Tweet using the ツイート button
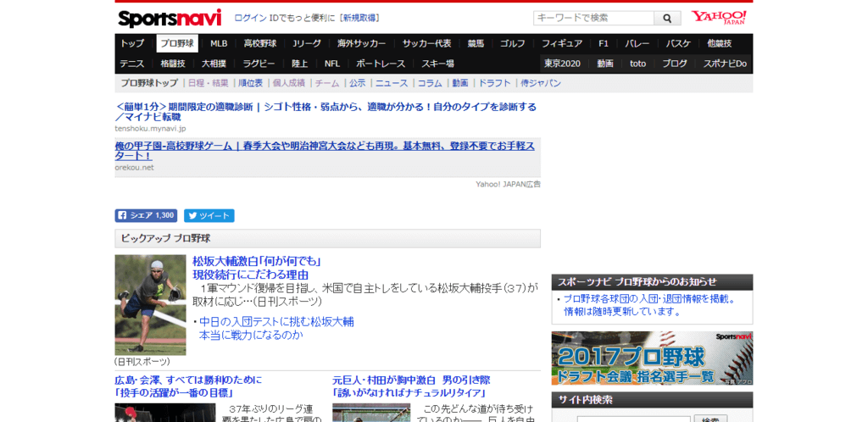The width and height of the screenshot is (868, 422). click(209, 216)
